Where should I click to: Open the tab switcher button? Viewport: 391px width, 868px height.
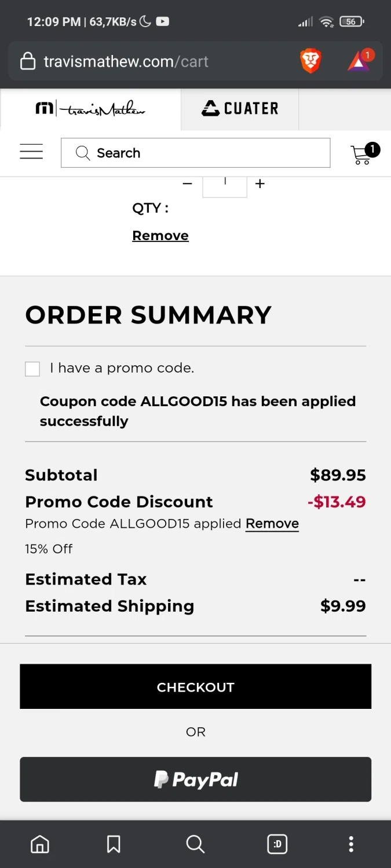pyautogui.click(x=277, y=844)
